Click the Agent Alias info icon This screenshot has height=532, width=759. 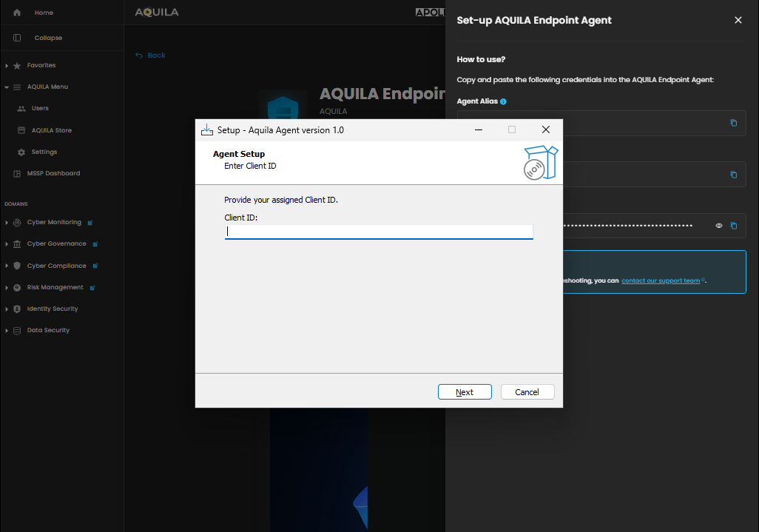(503, 101)
